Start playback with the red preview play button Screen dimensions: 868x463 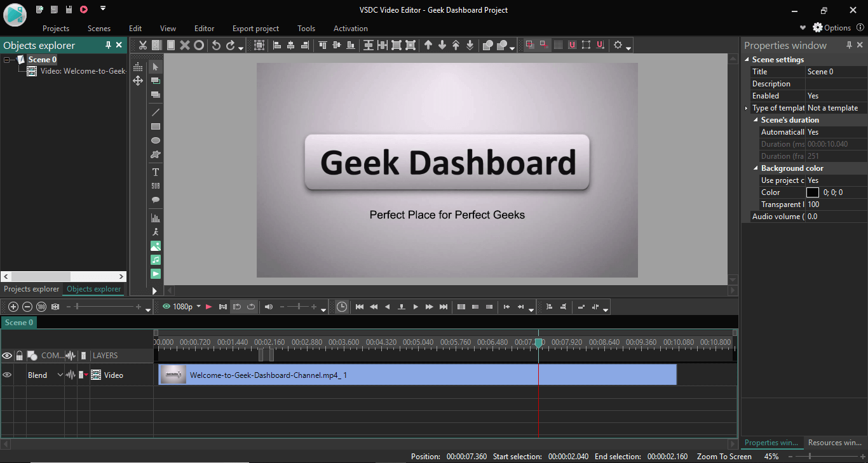pos(209,307)
